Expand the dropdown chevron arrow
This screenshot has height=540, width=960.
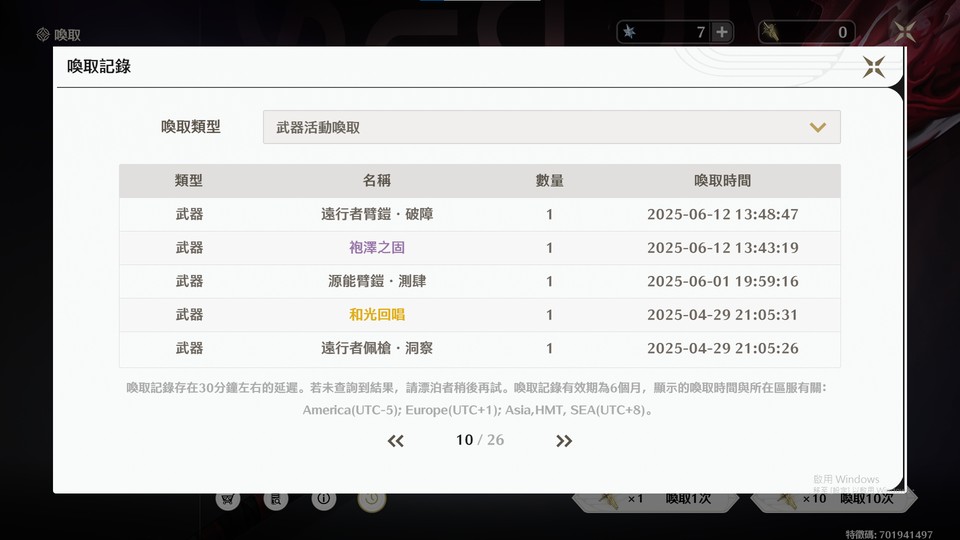[818, 127]
